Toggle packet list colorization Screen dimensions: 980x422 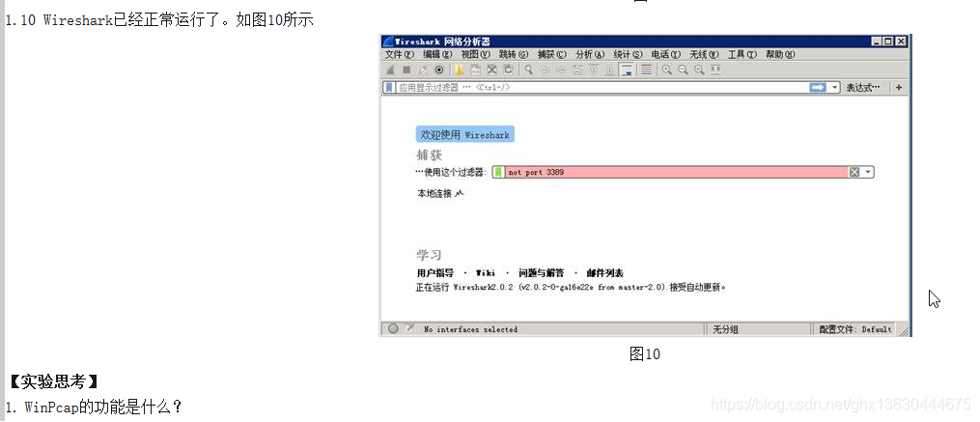647,70
